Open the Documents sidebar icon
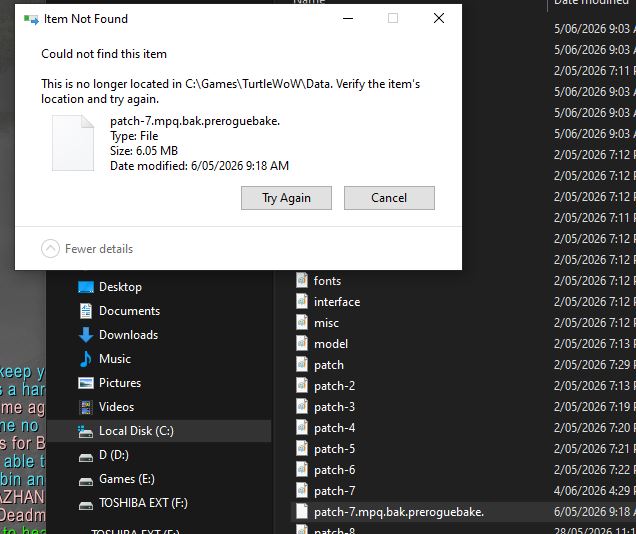The width and height of the screenshot is (636, 534). [x=86, y=311]
